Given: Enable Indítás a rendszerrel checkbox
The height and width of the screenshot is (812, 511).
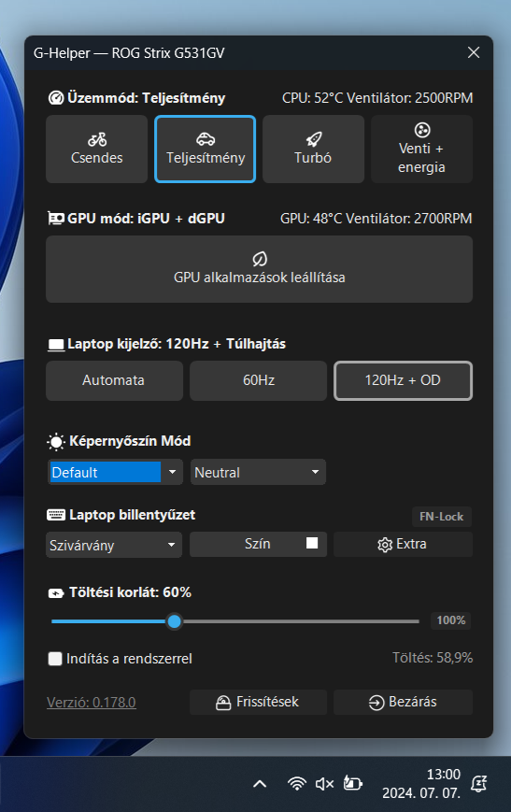Looking at the screenshot, I should [55, 659].
